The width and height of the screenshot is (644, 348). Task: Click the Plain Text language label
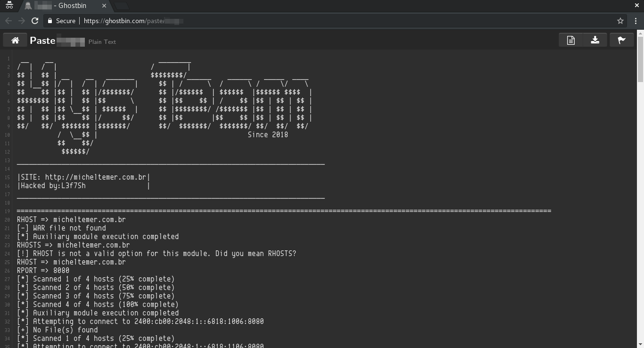click(102, 42)
